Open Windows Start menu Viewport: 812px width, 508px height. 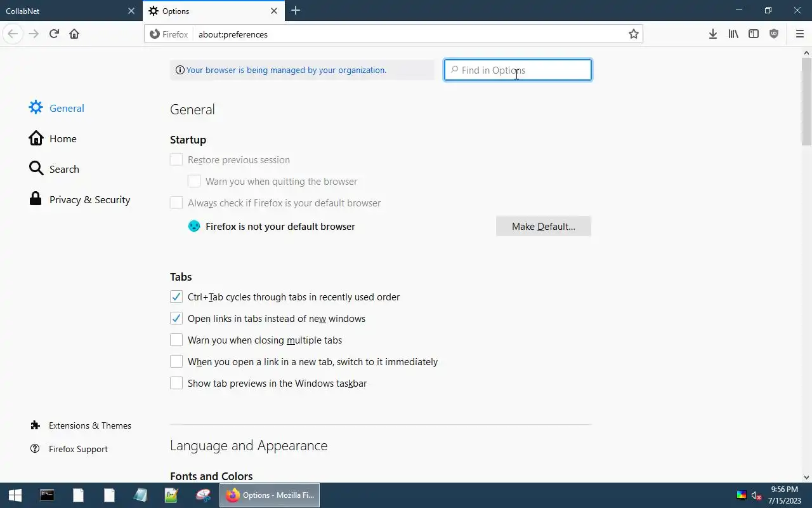pos(15,495)
